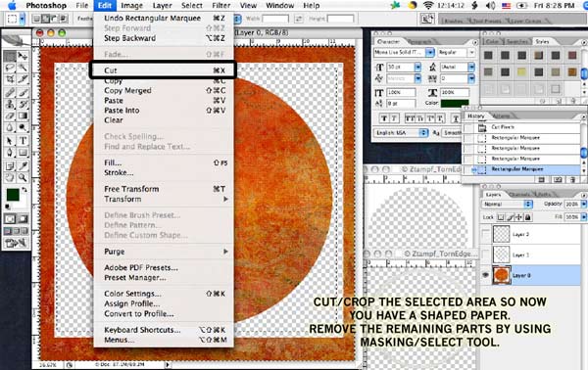This screenshot has width=588, height=370.
Task: Switch to the Channels tab
Action: [x=519, y=195]
